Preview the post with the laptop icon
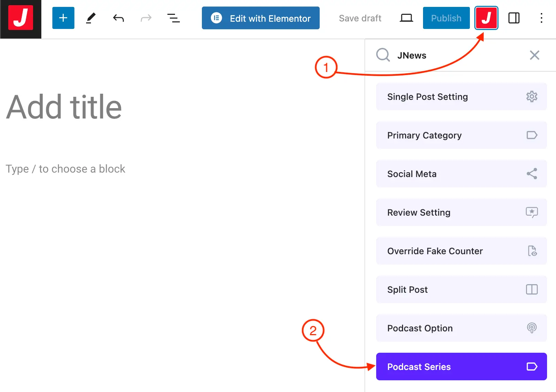This screenshot has height=392, width=556. 406,18
